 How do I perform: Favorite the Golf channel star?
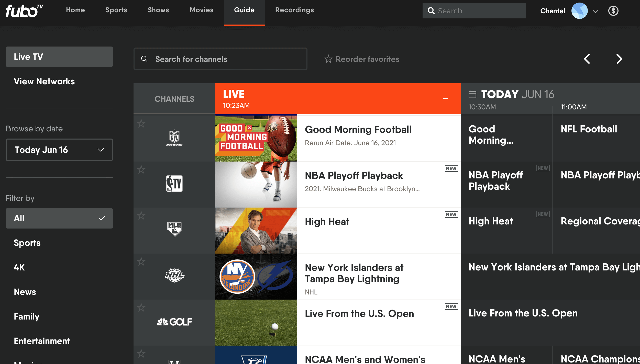click(141, 308)
